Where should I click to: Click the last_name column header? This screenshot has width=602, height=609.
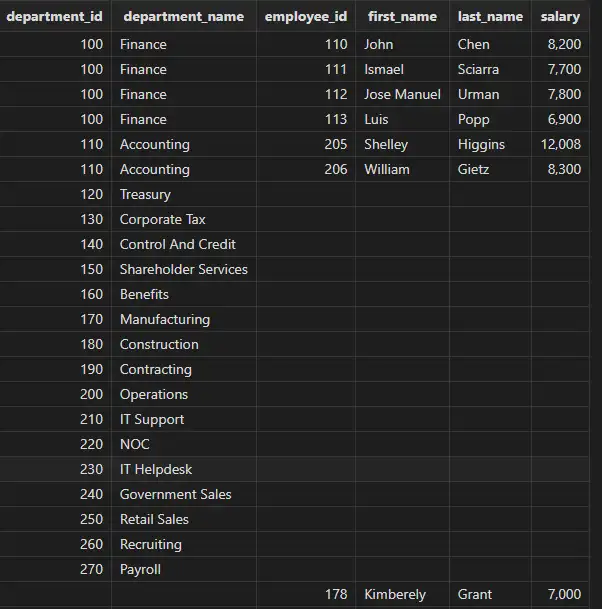490,16
